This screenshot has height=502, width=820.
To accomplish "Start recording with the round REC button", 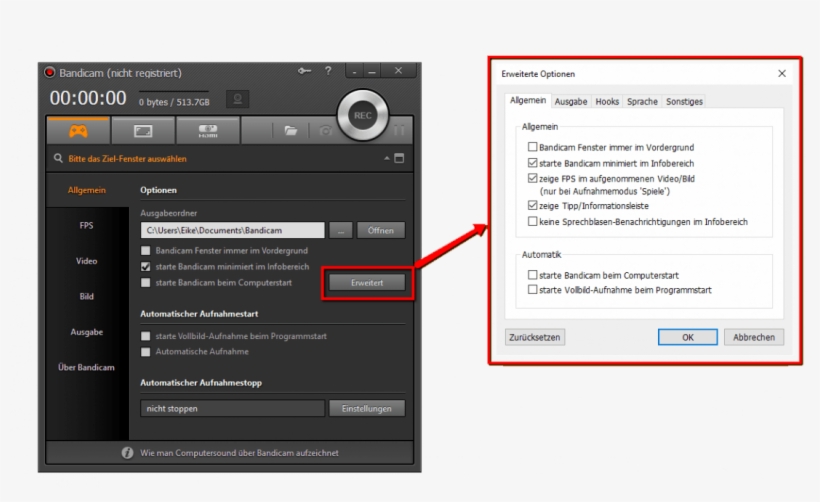I will click(x=362, y=116).
